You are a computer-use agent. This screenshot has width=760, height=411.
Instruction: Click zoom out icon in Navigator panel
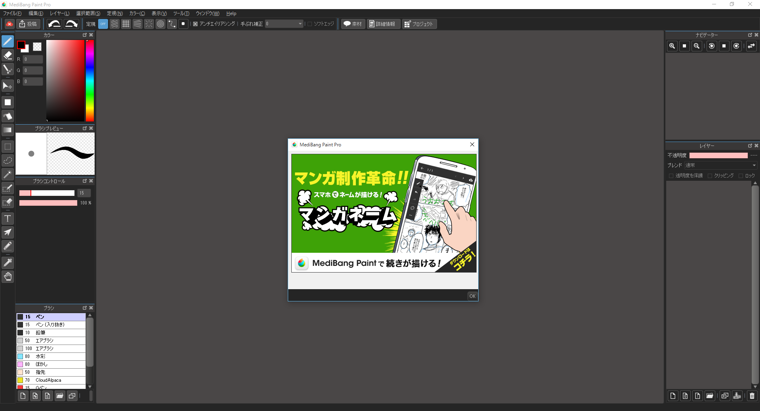pyautogui.click(x=697, y=46)
